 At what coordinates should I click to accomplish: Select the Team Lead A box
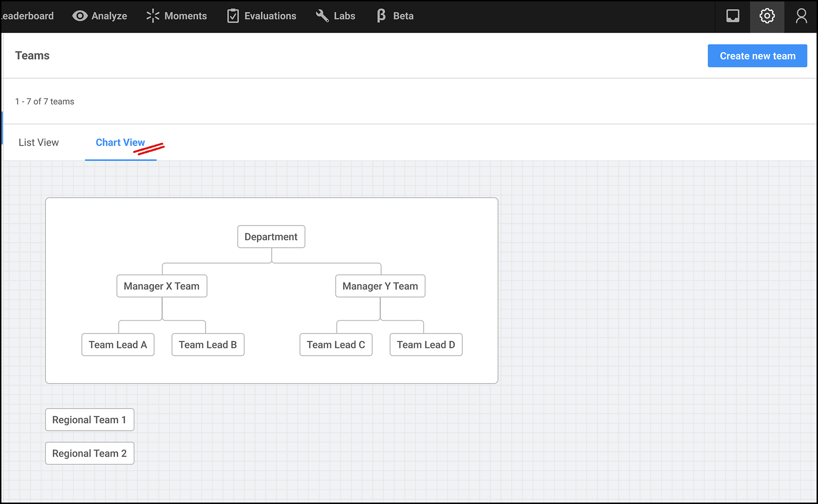coord(118,345)
